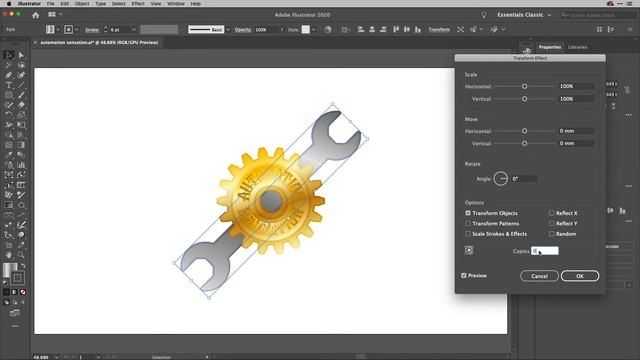
Task: Select the Curvature tool
Action: [21, 75]
